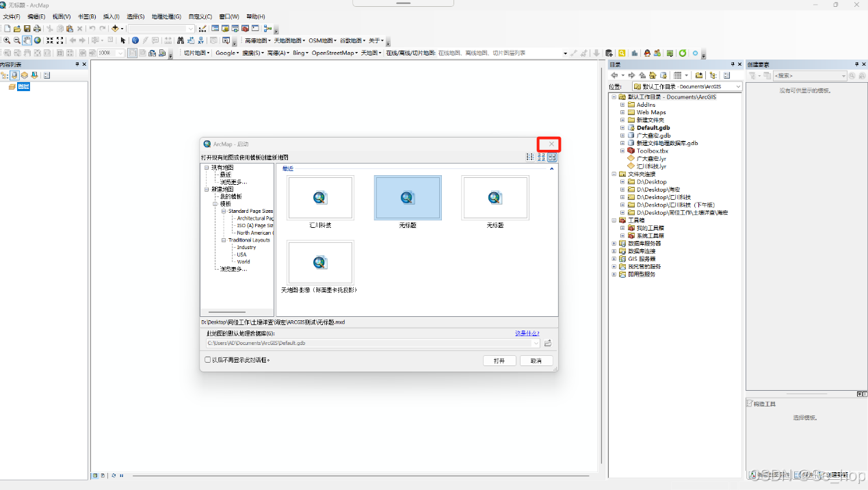Viewport: 868px width, 490px height.
Task: Click the Find binoculars icon
Action: click(x=181, y=40)
